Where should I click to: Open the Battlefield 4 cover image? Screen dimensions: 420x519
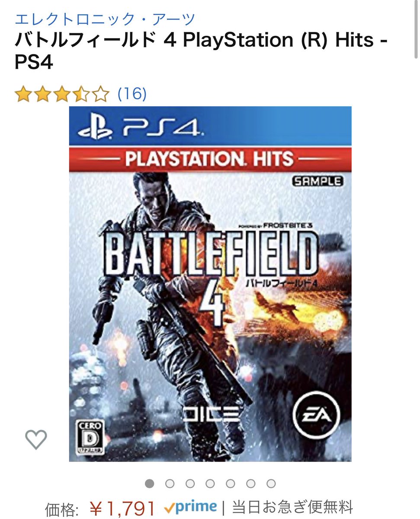click(210, 284)
